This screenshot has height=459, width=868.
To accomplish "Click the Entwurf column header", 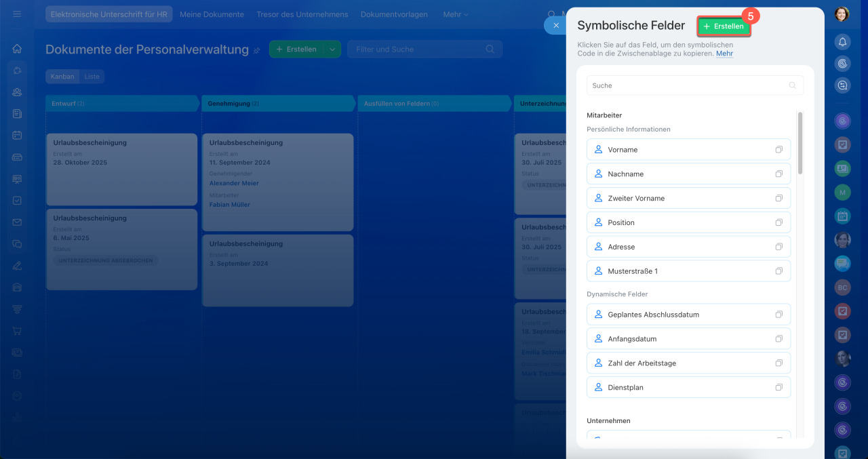I will pos(123,104).
